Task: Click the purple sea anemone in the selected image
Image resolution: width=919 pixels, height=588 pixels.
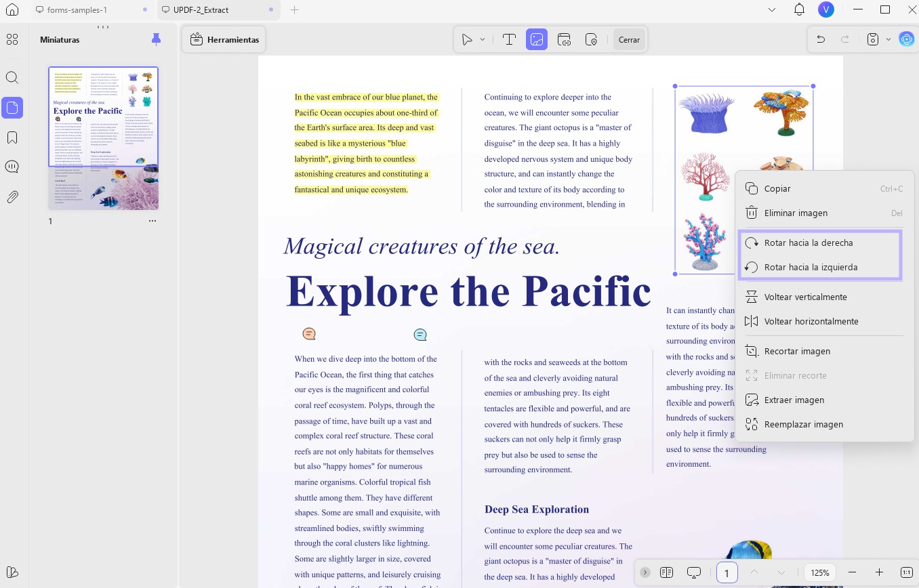Action: 707,114
